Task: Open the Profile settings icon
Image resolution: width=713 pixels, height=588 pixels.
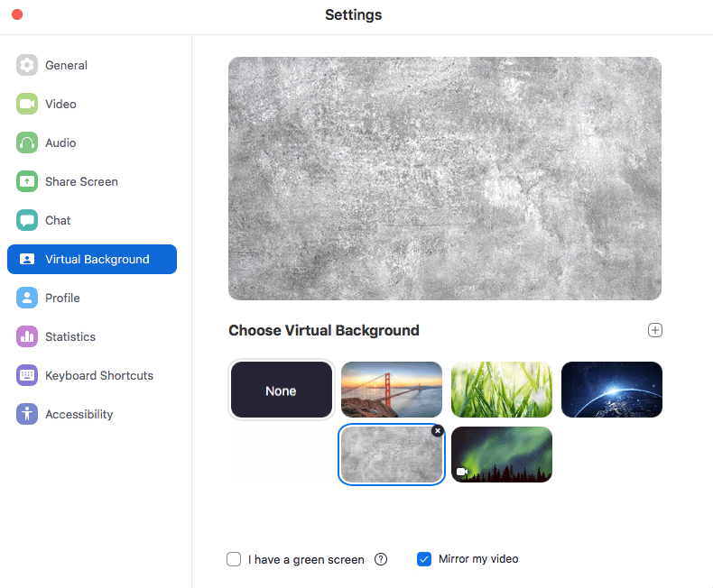Action: click(x=27, y=298)
